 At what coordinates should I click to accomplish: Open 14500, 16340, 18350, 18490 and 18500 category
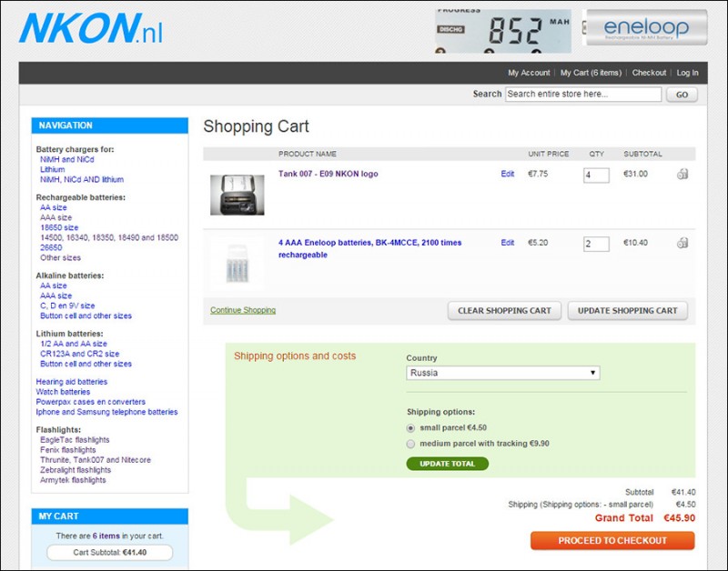tap(109, 237)
